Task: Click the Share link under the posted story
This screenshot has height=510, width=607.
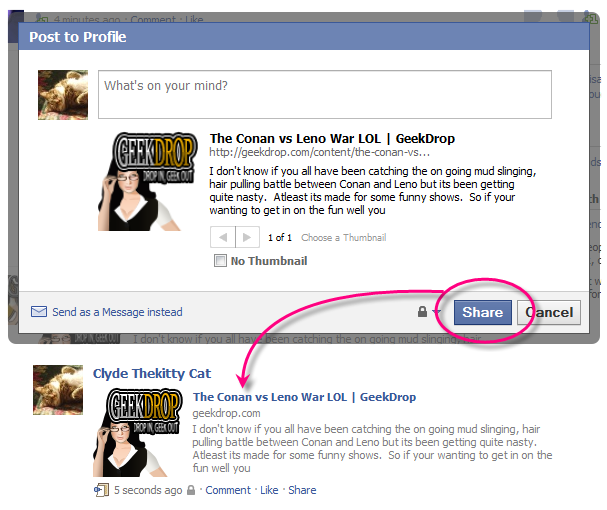Action: coord(302,490)
